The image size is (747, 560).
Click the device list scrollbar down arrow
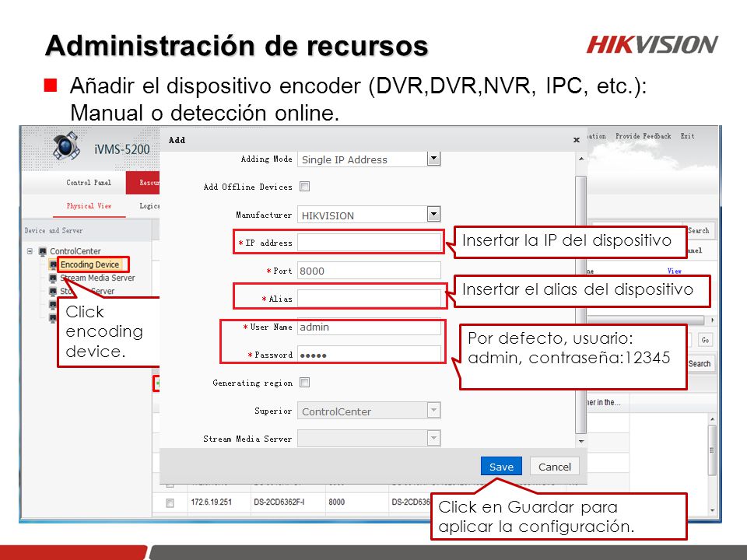(712, 510)
